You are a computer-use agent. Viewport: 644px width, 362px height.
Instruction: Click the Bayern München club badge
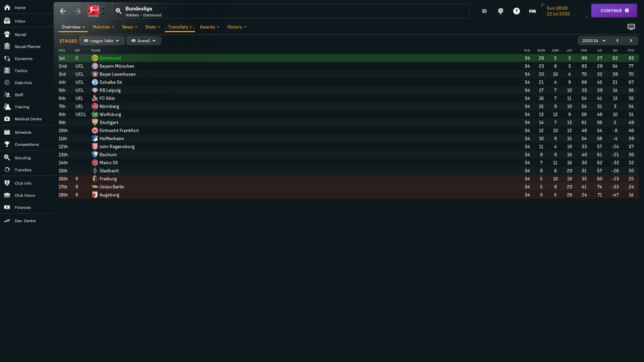[95, 66]
